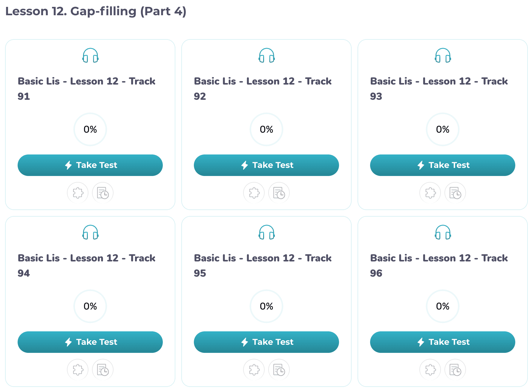The height and width of the screenshot is (392, 532).
Task: Open the timed test icon for Track 91
Action: [x=103, y=193]
